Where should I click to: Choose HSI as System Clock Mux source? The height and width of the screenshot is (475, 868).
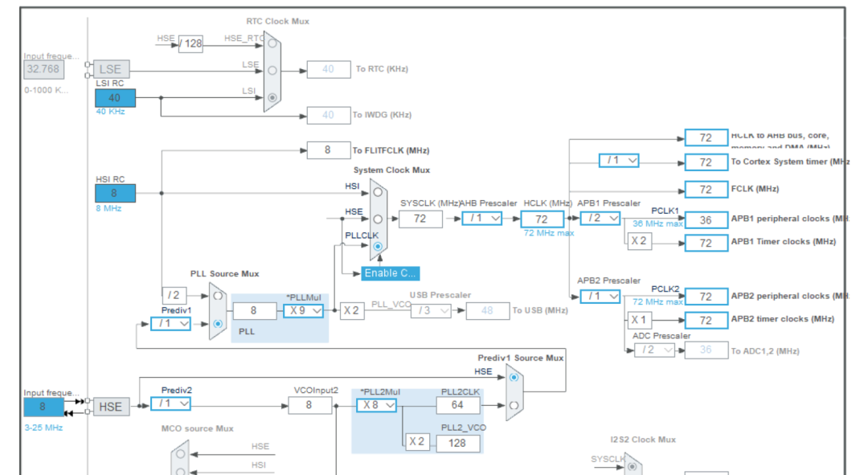click(378, 192)
